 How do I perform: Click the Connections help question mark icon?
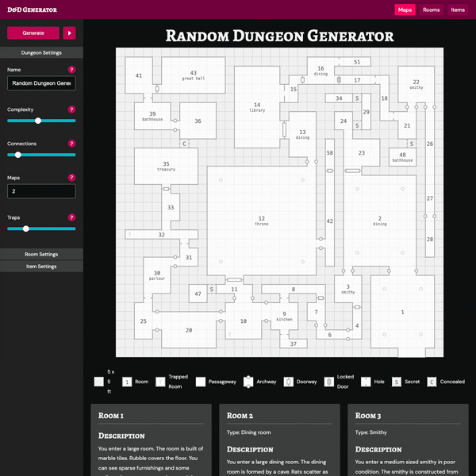pos(71,144)
